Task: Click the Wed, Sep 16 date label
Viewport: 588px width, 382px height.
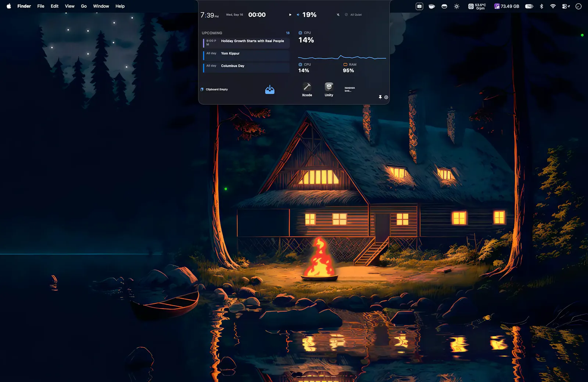Action: click(x=234, y=15)
